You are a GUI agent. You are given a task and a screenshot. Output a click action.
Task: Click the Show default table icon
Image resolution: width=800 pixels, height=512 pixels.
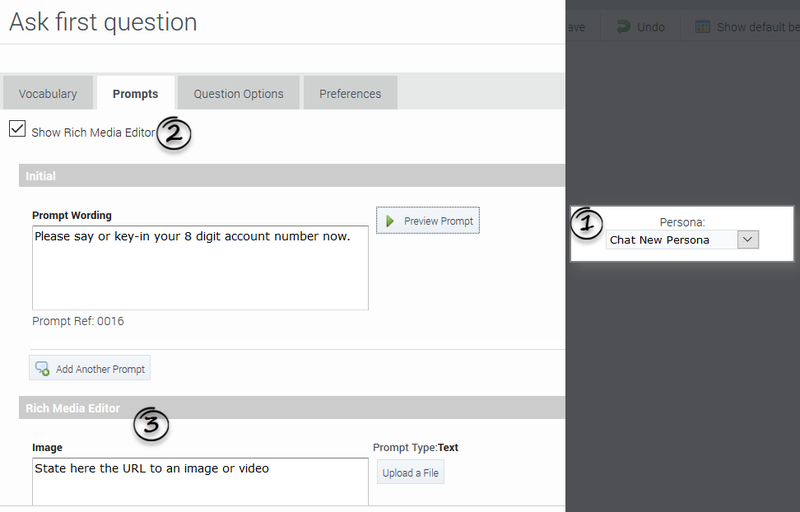(703, 27)
